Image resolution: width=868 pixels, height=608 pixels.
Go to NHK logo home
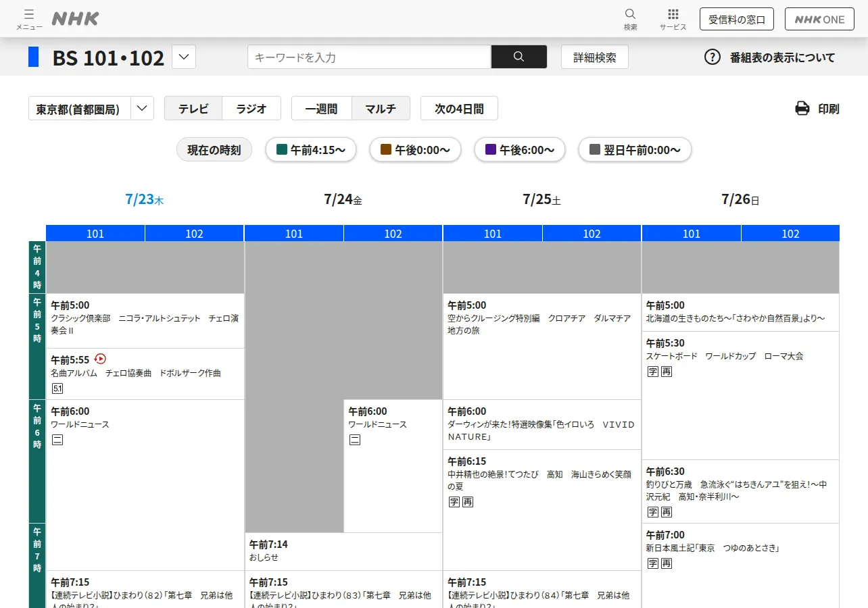click(75, 19)
